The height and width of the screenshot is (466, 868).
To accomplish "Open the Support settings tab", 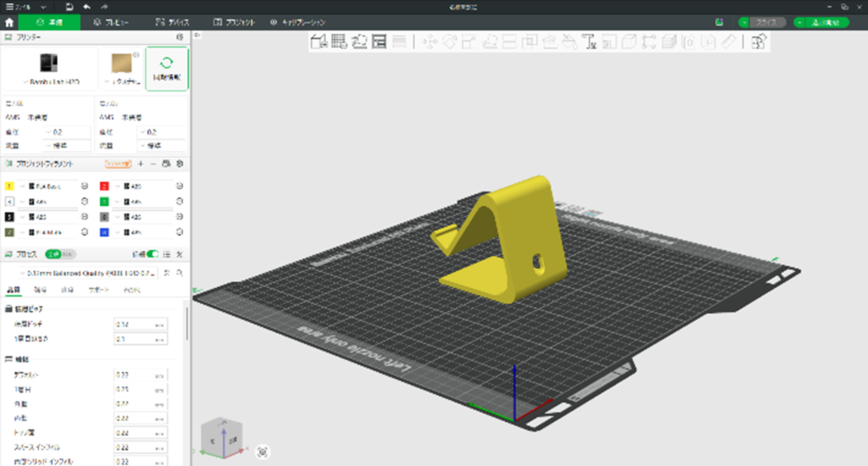I will click(x=98, y=290).
